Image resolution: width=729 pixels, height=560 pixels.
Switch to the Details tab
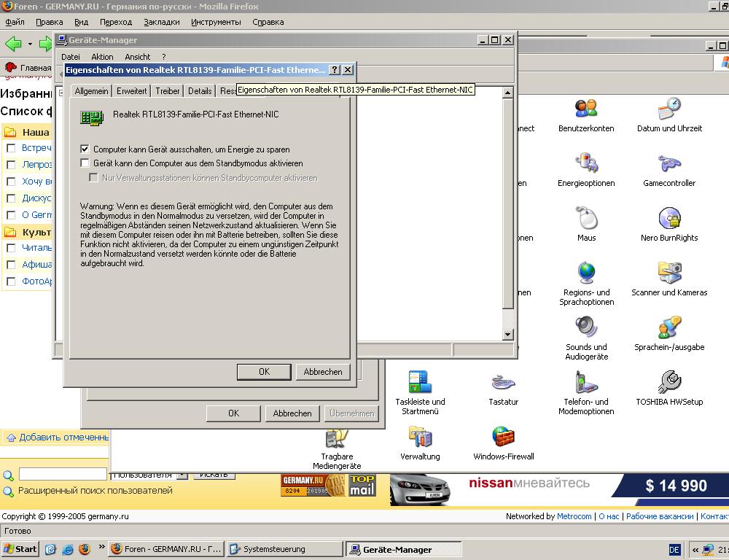[x=200, y=91]
